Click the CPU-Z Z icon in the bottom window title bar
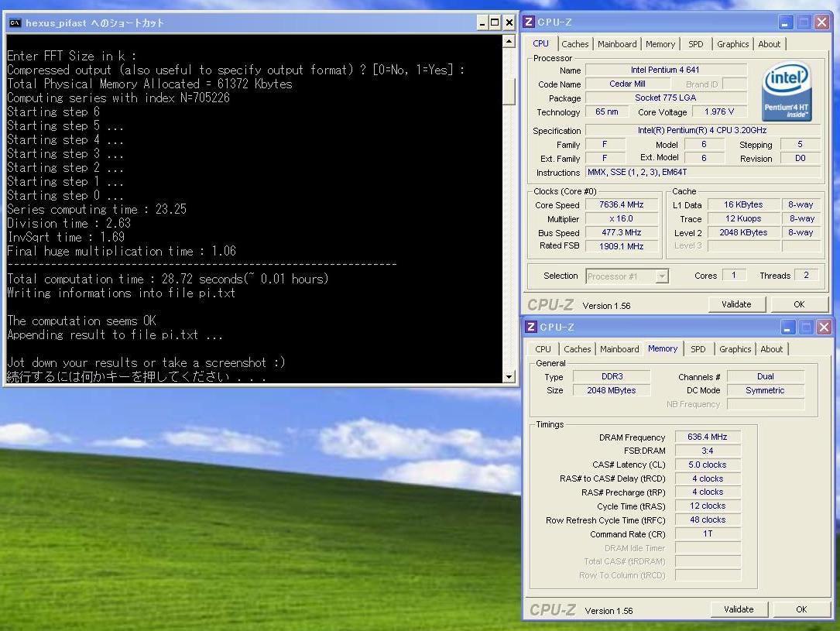The image size is (840, 631). (531, 327)
